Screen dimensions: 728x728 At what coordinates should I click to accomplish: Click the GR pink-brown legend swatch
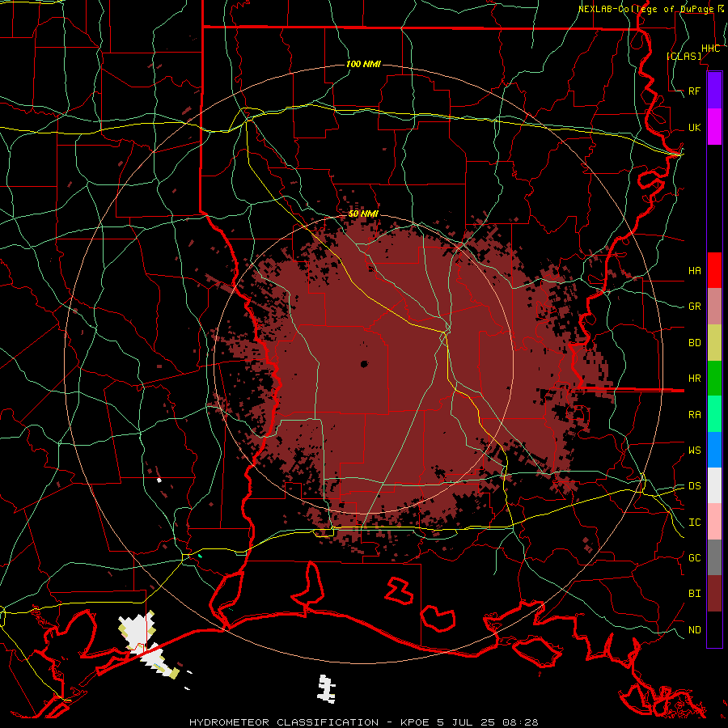(714, 307)
